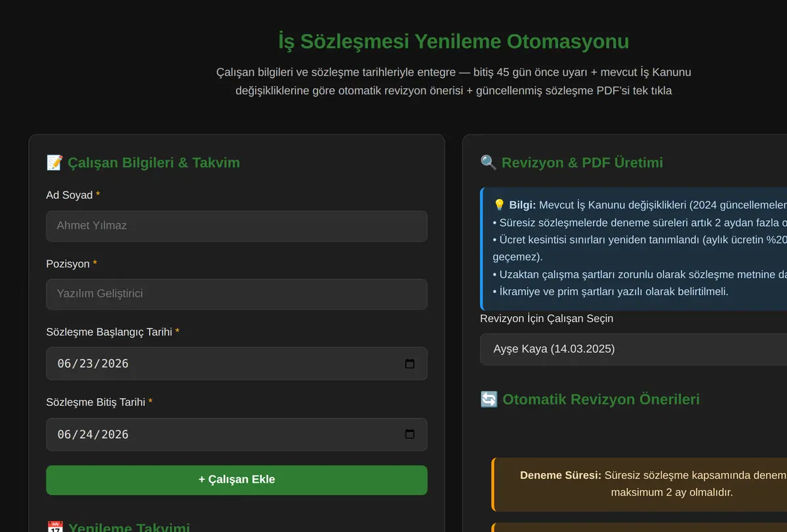787x532 pixels.
Task: Click the Otomatik Revizyon Önerileri heading
Action: coord(601,399)
